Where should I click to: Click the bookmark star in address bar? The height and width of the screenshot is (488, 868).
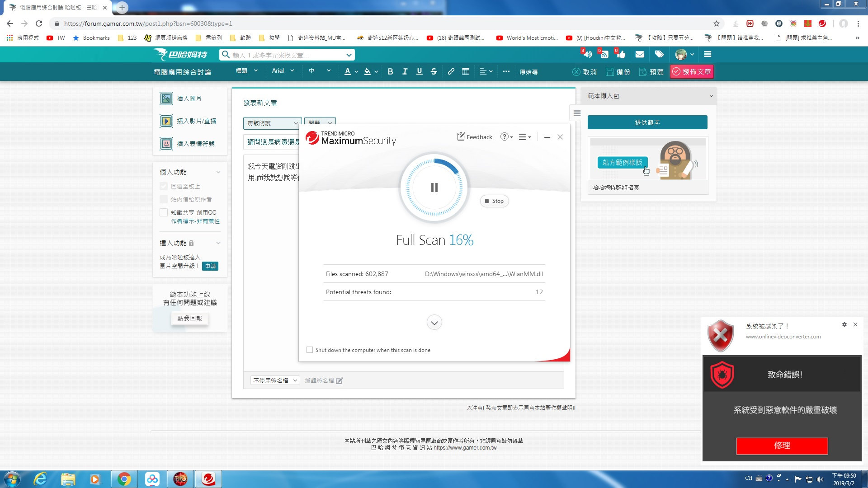pos(717,23)
